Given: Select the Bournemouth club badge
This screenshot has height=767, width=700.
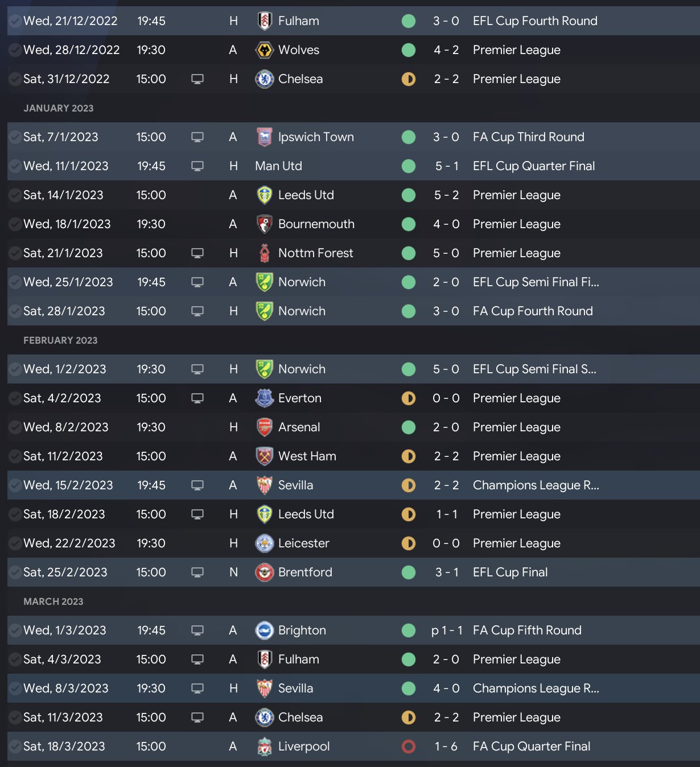Looking at the screenshot, I should click(x=264, y=224).
